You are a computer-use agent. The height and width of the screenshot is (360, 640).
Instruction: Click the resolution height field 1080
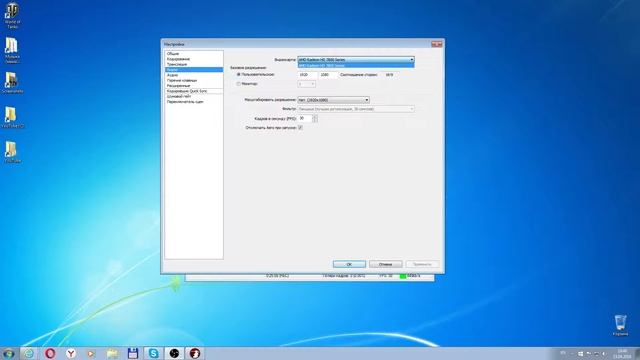(328, 75)
